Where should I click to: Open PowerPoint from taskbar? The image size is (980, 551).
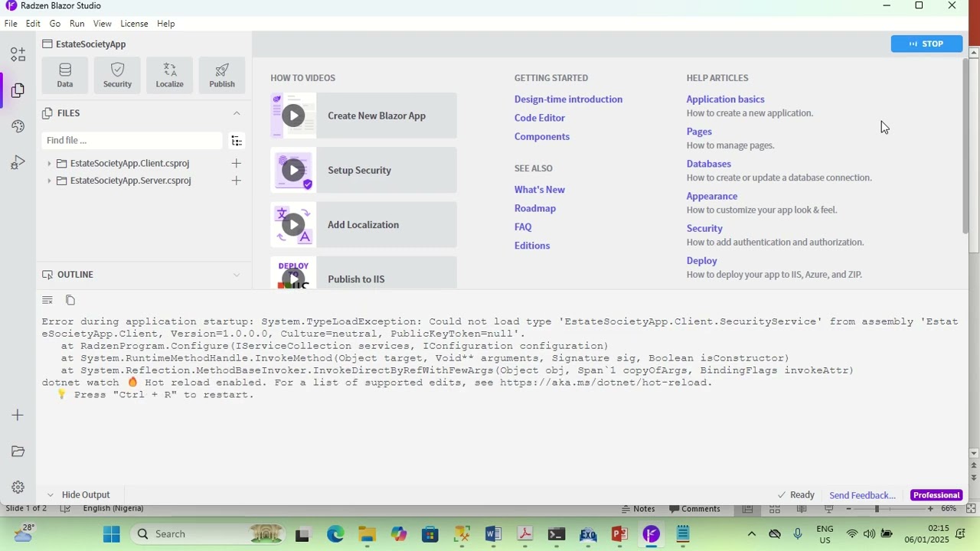[x=619, y=534]
